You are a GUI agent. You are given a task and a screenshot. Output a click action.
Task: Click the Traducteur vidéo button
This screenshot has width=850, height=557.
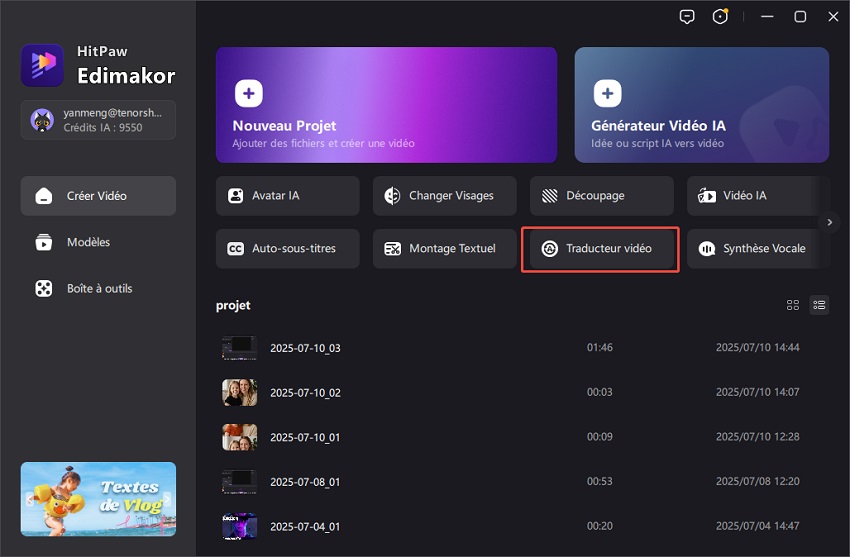point(600,249)
